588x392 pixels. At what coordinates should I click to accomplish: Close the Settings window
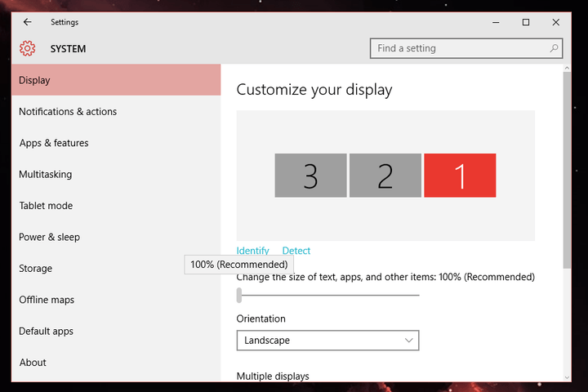pos(556,23)
